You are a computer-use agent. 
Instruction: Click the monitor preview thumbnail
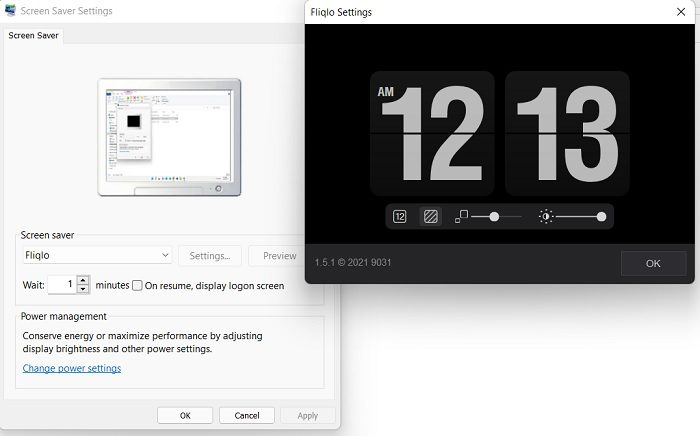click(169, 137)
